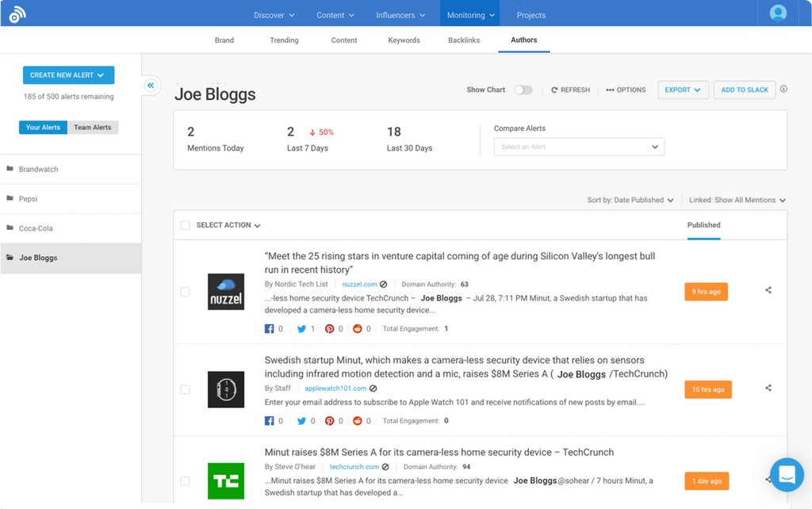The height and width of the screenshot is (509, 812).
Task: Click the Refresh button
Action: point(570,90)
